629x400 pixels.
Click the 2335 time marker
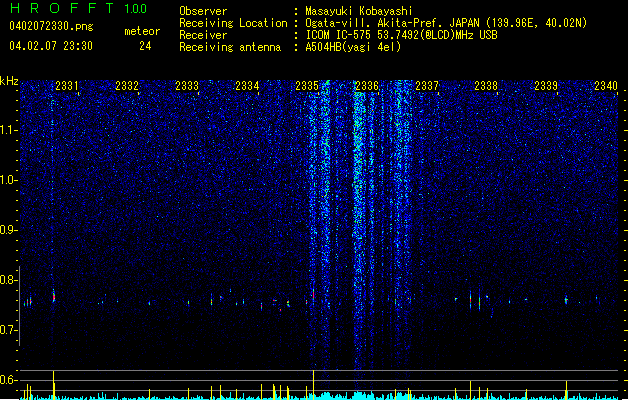tap(307, 85)
